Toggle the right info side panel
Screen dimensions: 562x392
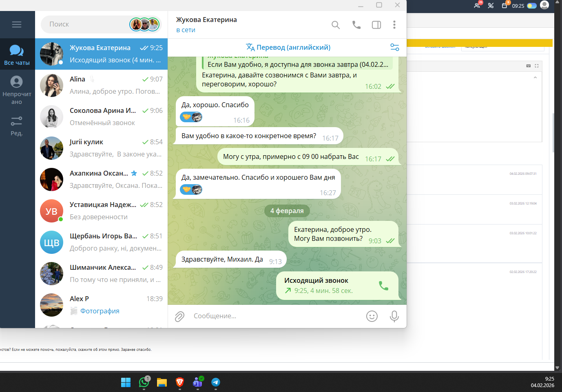(x=376, y=25)
